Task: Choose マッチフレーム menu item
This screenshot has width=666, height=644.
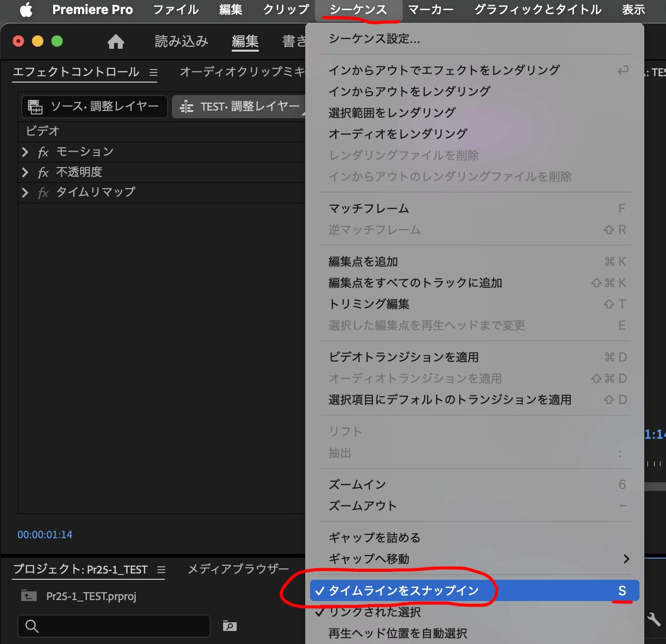Action: (x=475, y=209)
